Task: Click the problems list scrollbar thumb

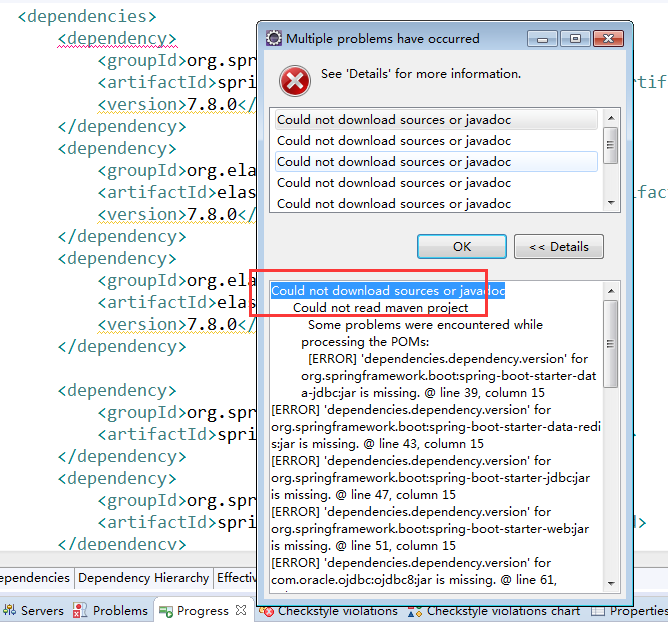Action: coord(611,145)
